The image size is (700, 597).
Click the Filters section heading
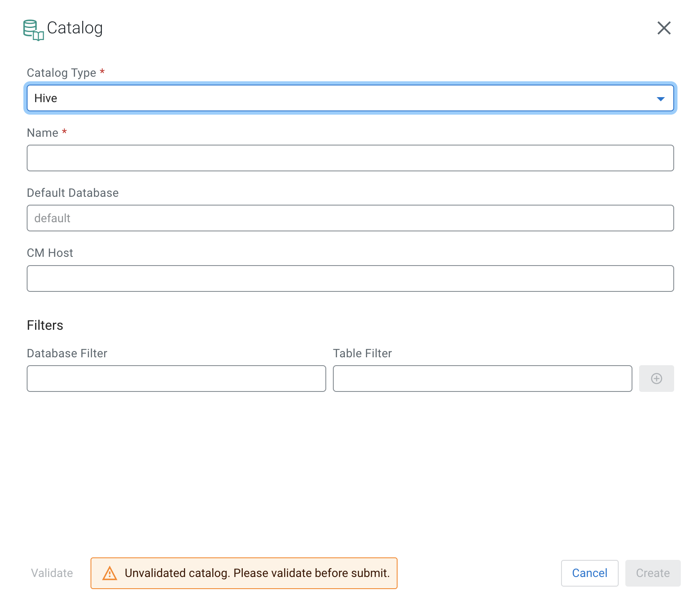tap(45, 325)
